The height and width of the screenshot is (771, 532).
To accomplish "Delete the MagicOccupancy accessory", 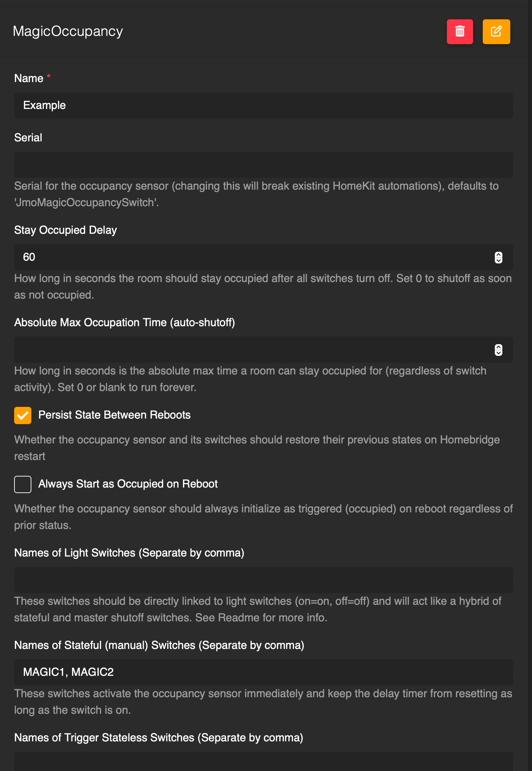I will click(460, 31).
